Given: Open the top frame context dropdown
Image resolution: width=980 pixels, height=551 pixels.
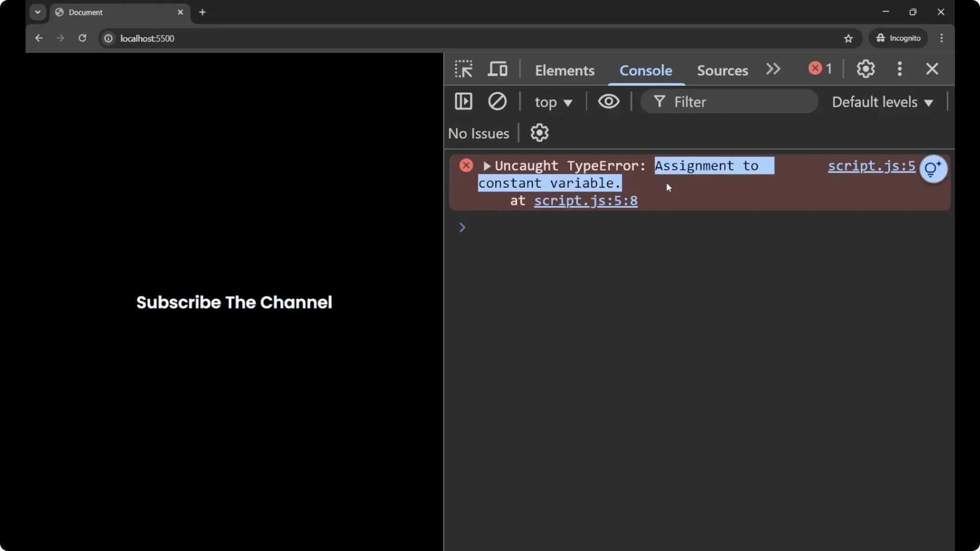Looking at the screenshot, I should [553, 102].
